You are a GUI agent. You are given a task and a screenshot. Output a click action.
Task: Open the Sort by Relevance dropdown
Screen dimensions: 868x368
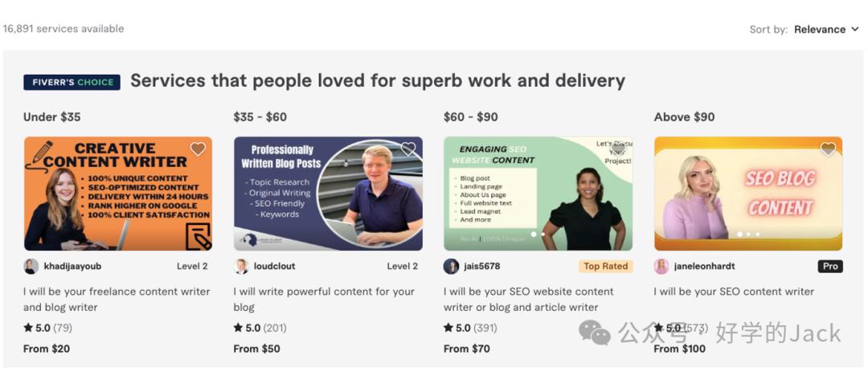click(x=820, y=30)
